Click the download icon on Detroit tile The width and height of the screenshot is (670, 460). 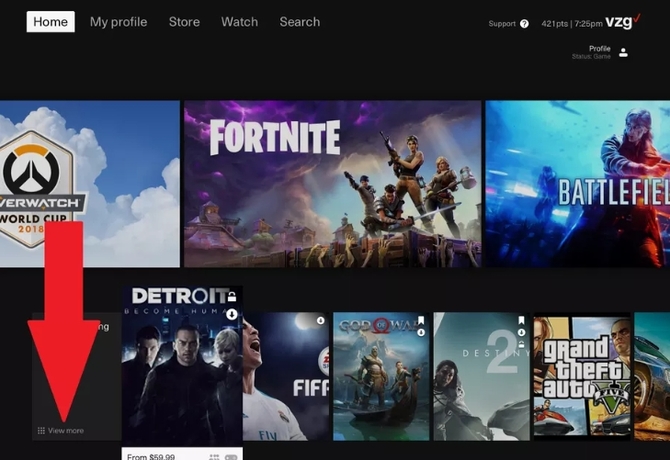click(x=232, y=314)
